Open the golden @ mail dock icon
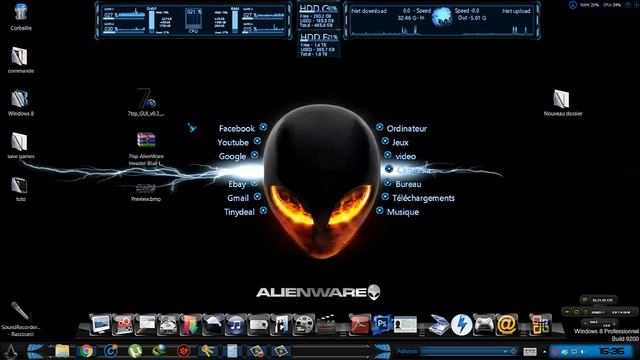The height and width of the screenshot is (360, 640). 507,325
